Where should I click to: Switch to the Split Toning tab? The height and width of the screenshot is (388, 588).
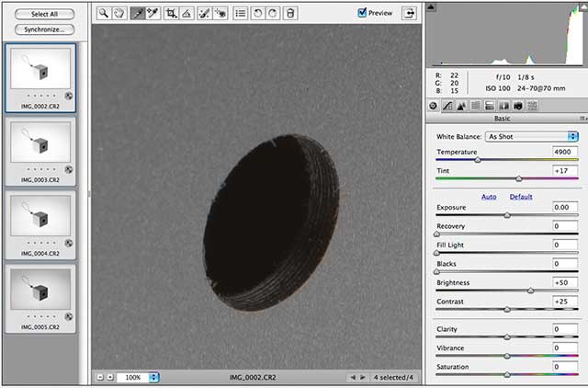click(490, 106)
